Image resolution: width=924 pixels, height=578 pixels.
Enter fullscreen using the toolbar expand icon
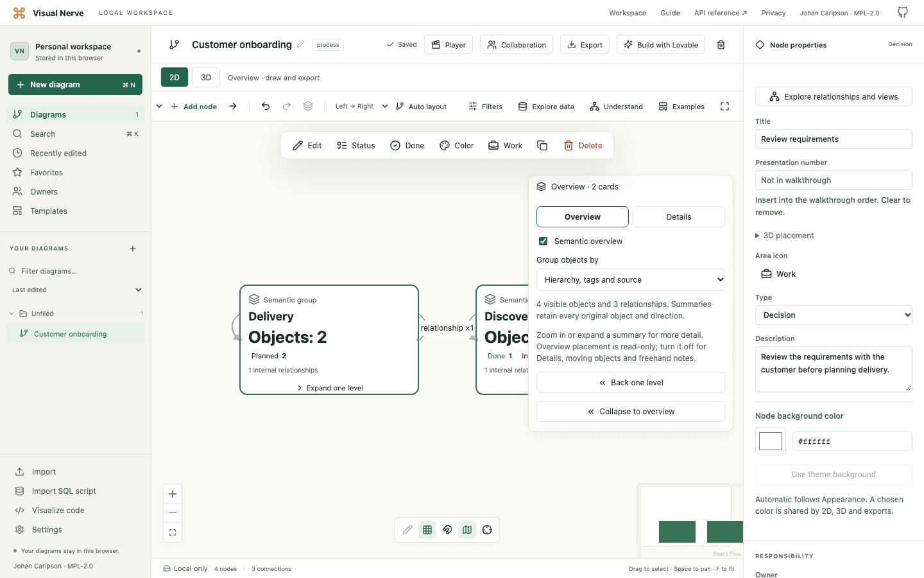point(724,107)
